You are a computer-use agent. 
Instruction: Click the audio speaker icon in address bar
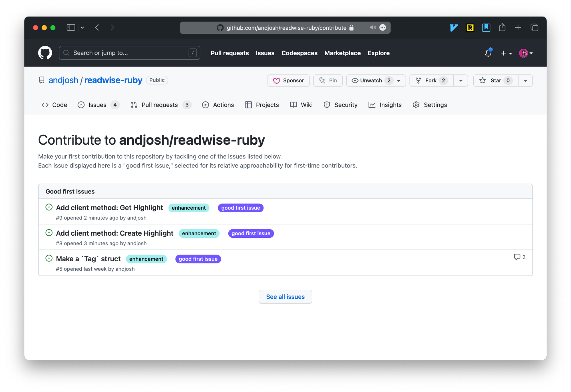coord(373,28)
